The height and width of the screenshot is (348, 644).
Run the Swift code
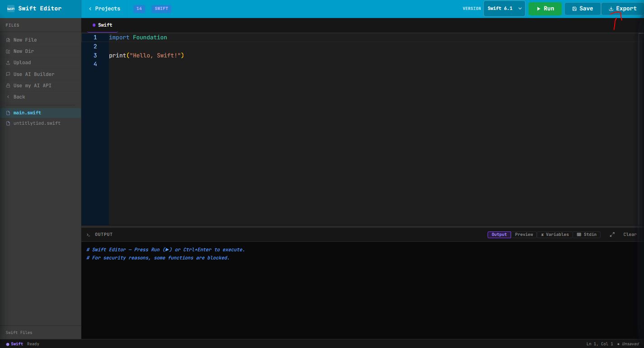[x=545, y=9]
